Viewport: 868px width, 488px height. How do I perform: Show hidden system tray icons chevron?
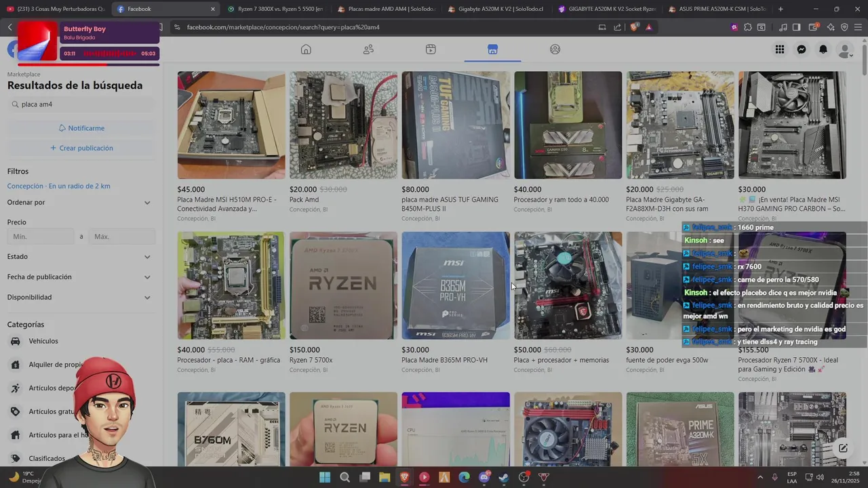(x=759, y=477)
